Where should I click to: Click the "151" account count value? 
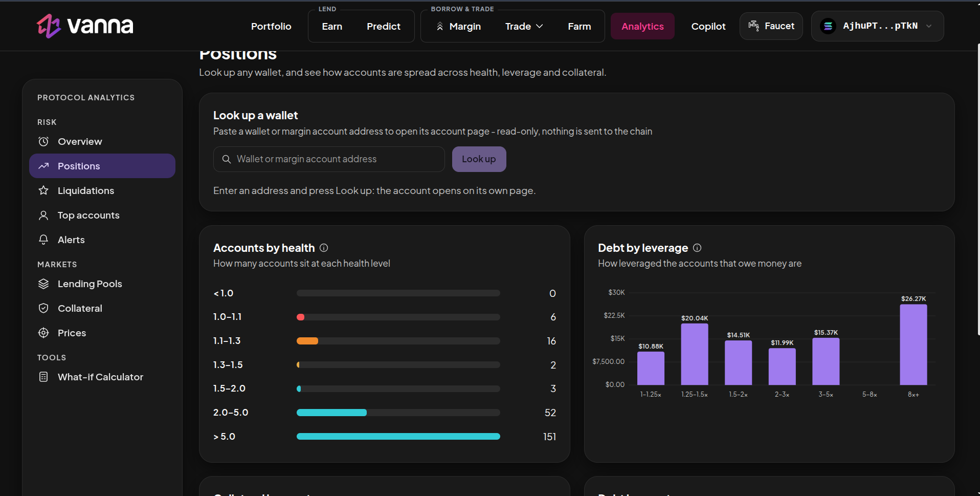(549, 437)
